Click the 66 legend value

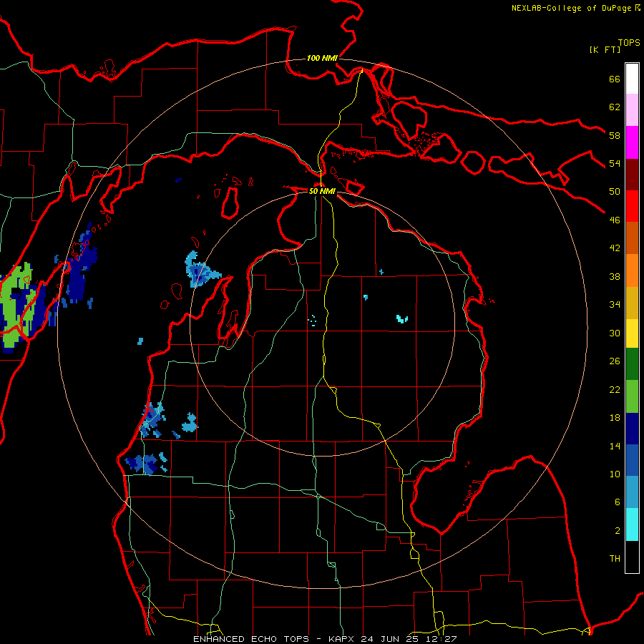click(x=615, y=79)
